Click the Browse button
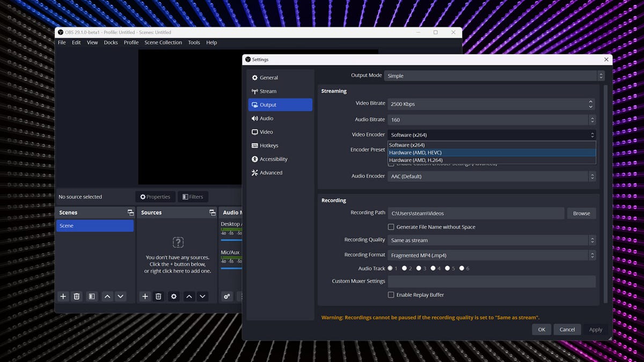This screenshot has width=644, height=362. 581,213
